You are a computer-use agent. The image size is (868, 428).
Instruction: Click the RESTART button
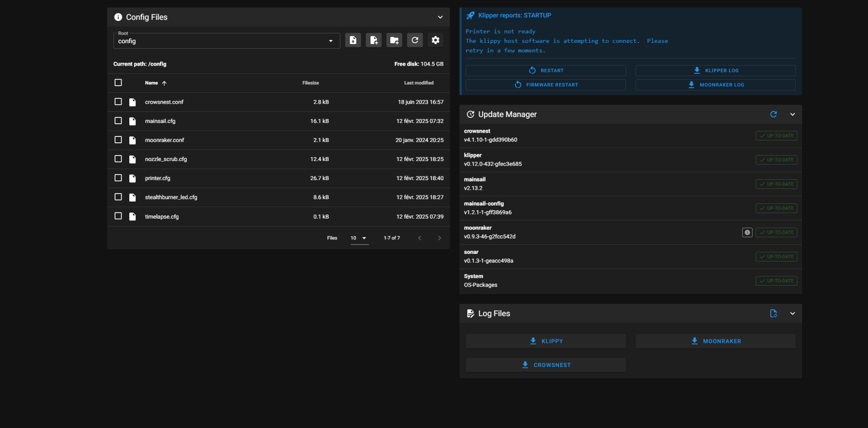[x=546, y=70]
